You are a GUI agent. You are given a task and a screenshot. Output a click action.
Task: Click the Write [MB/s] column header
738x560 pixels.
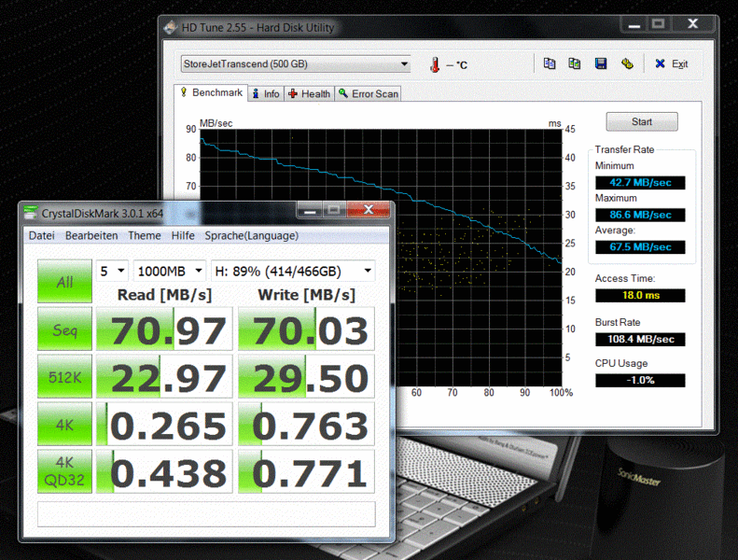pos(306,295)
